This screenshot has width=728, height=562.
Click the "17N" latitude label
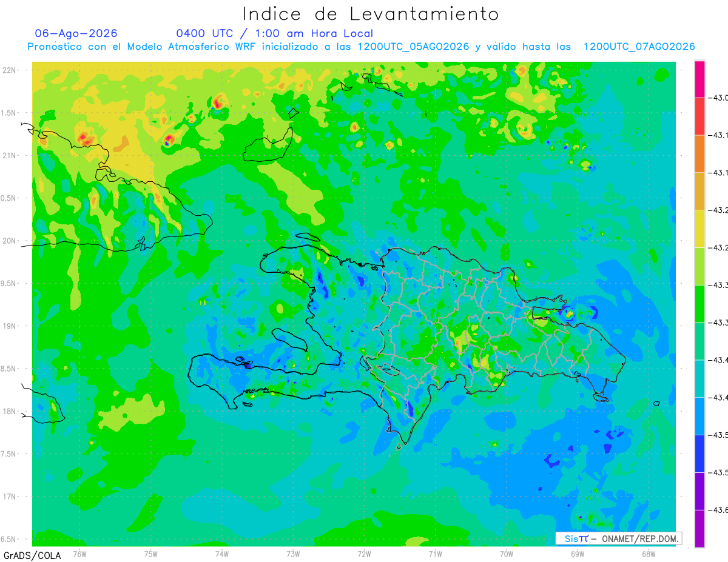coord(10,497)
